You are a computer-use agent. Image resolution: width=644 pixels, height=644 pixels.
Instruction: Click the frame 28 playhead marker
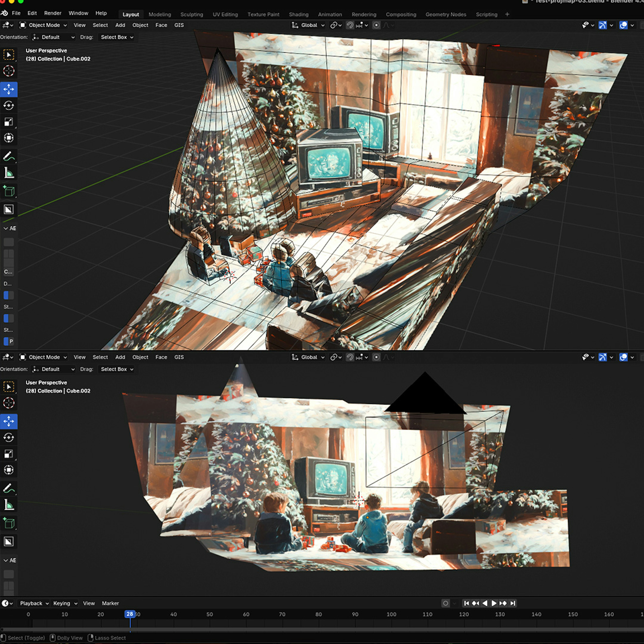point(130,614)
